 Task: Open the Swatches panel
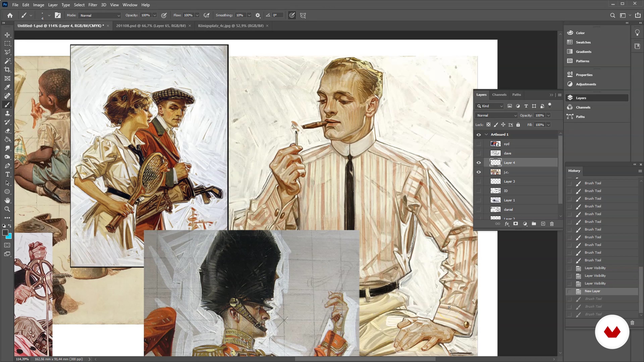(x=583, y=42)
